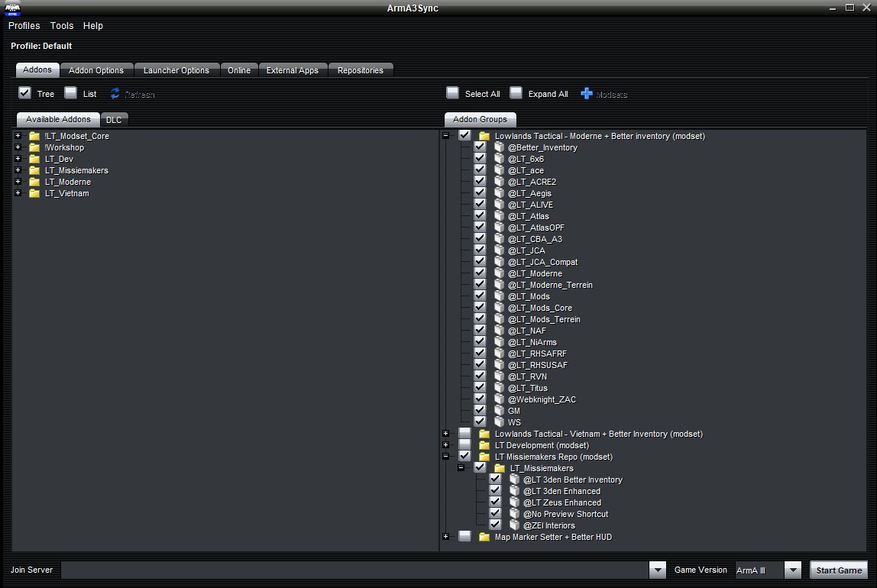Open the Profiles menu
This screenshot has height=588, width=877.
pos(24,26)
